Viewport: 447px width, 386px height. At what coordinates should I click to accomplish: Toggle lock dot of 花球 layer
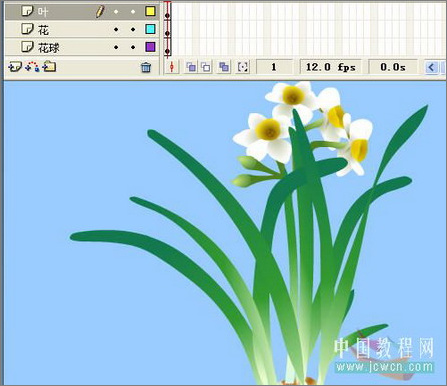133,47
